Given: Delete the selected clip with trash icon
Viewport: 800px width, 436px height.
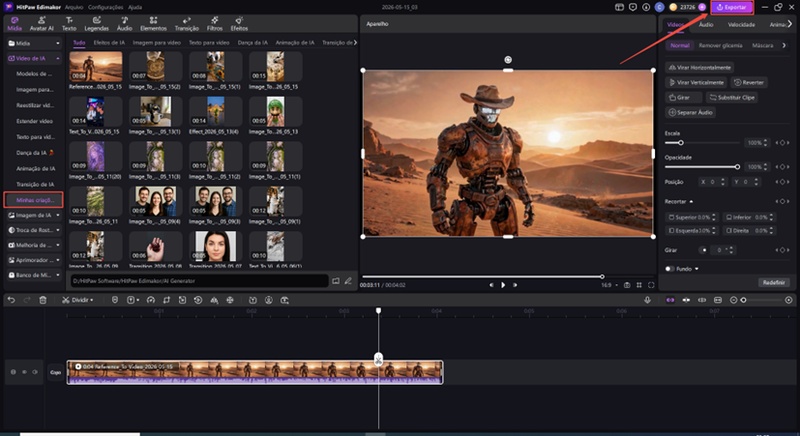Looking at the screenshot, I should point(43,300).
